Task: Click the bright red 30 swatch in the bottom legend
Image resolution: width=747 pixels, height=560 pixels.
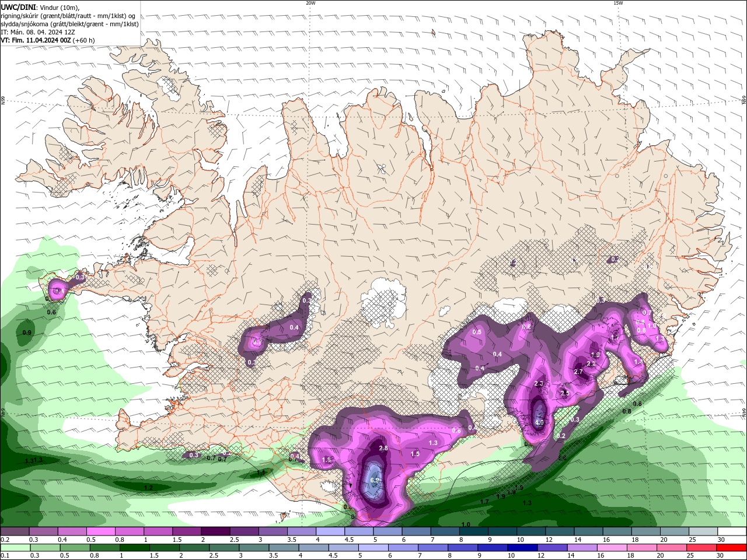Action: click(x=731, y=548)
